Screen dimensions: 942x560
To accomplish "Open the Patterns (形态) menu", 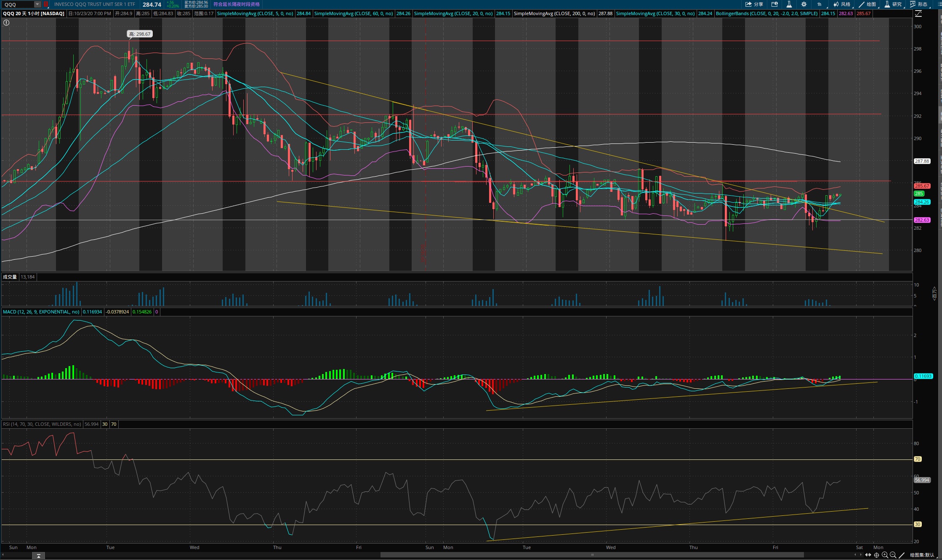I will pos(918,4).
